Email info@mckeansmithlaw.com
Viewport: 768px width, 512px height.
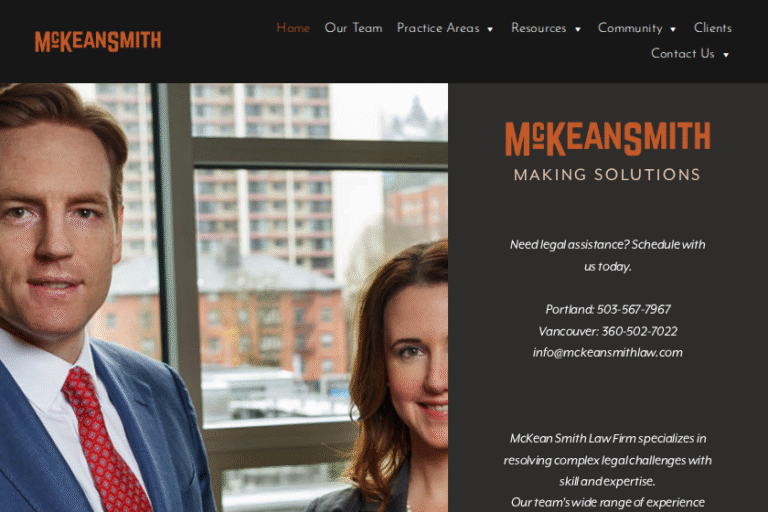point(607,352)
